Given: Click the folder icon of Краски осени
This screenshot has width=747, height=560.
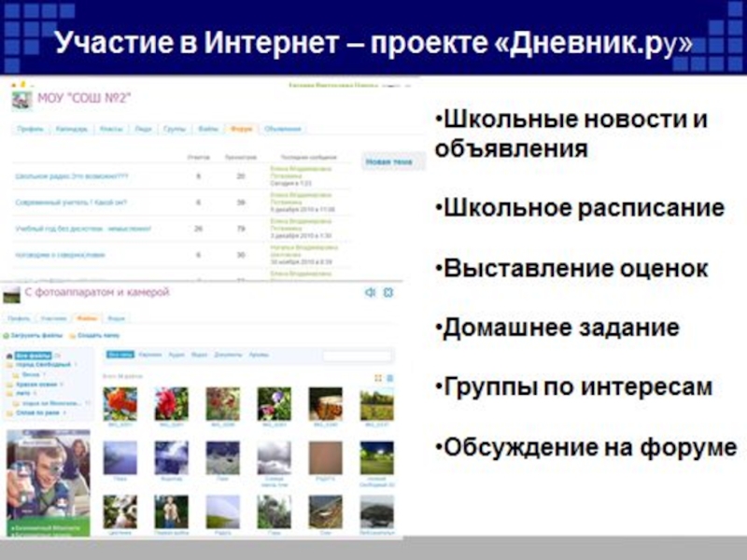Looking at the screenshot, I should (9, 385).
